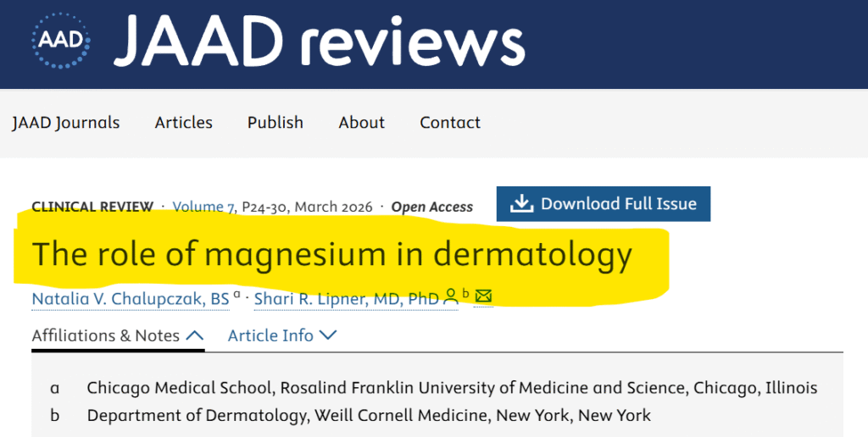Click the download arrow icon
The image size is (868, 437).
pyautogui.click(x=521, y=204)
